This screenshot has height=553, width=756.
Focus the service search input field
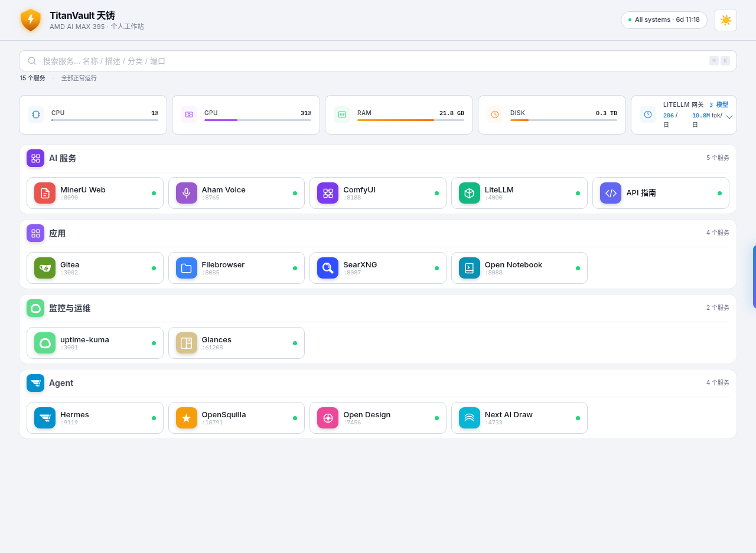tap(378, 61)
